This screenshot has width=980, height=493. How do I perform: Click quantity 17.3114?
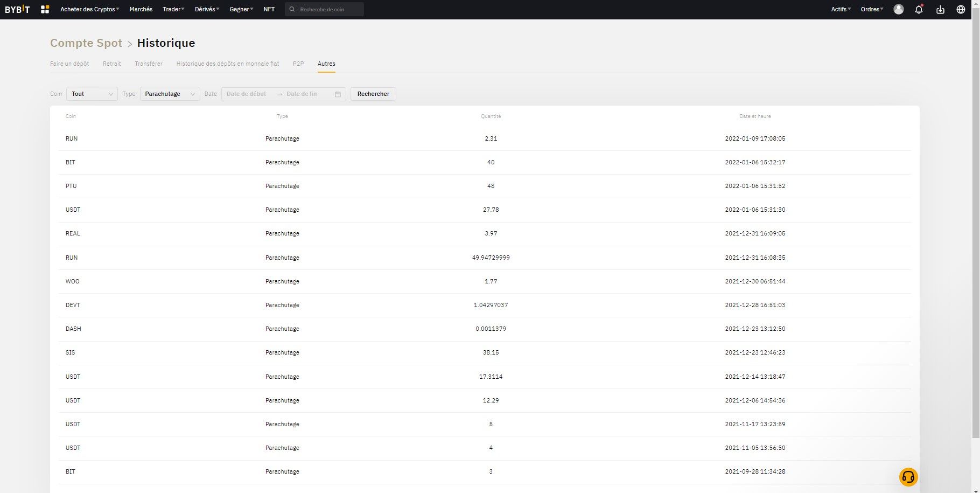[491, 377]
